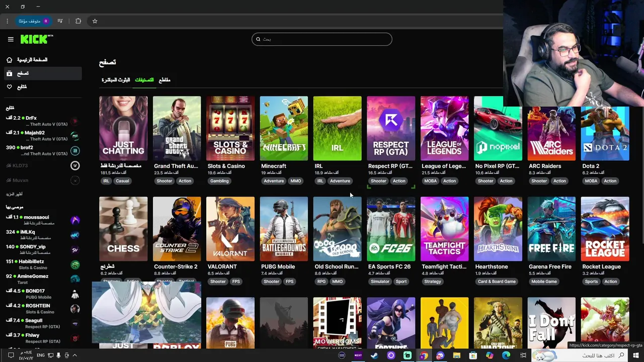Open the Dota 2 category cover
Viewport: 644px width, 362px height.
point(605,133)
